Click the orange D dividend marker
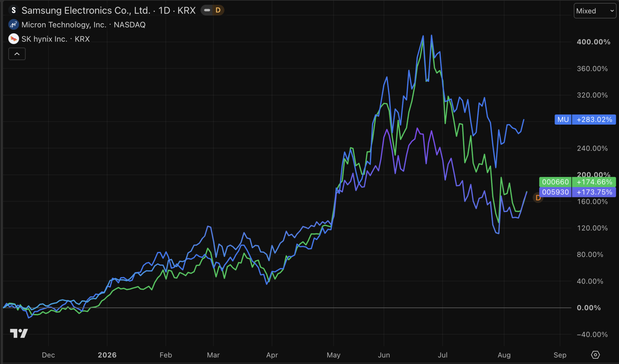Viewport: 619px width, 364px height. pyautogui.click(x=538, y=198)
